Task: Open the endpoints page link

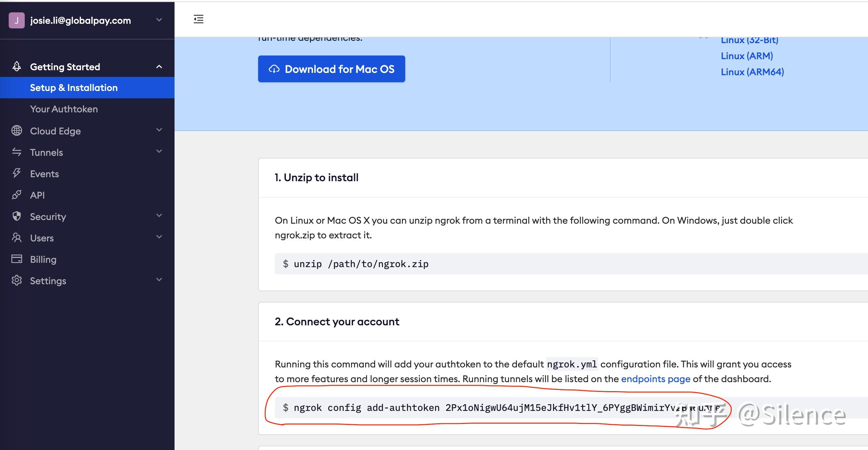Action: [655, 378]
